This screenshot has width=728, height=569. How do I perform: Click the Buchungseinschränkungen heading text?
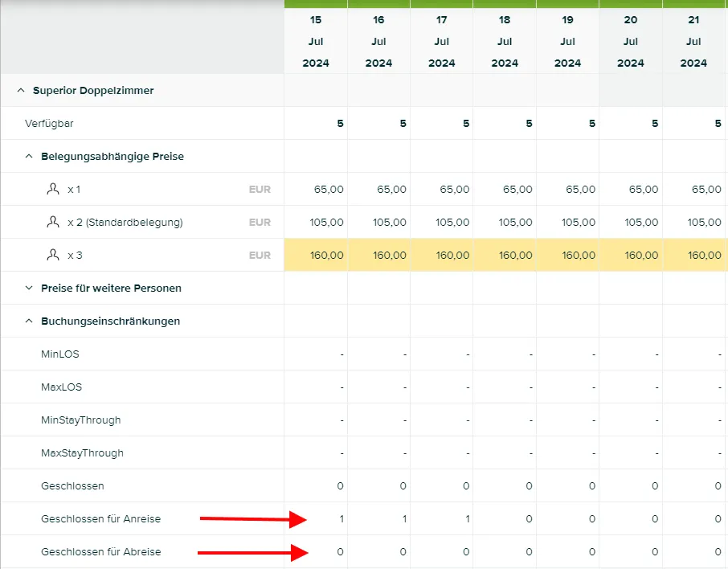click(111, 321)
